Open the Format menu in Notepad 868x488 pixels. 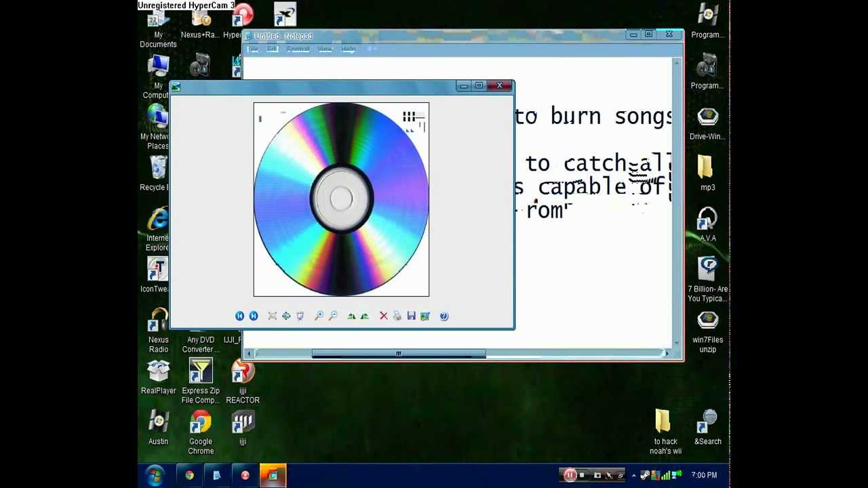point(298,49)
